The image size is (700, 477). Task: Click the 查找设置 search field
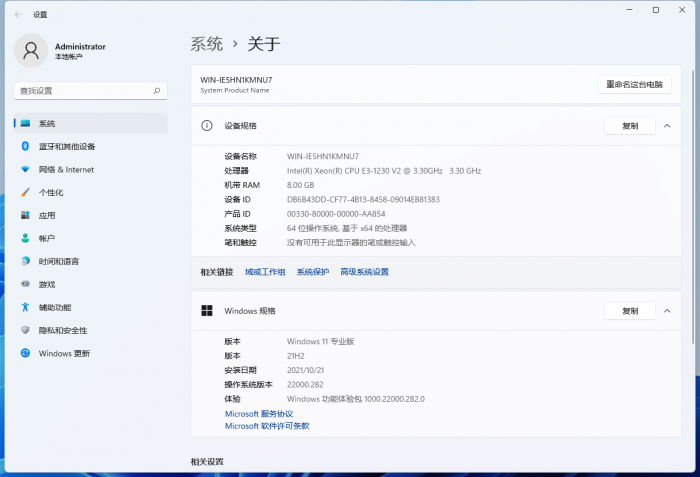click(85, 90)
